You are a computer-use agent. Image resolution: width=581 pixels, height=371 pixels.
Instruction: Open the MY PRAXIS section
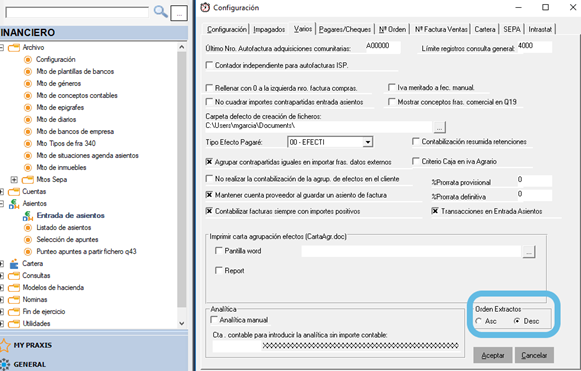[x=33, y=345]
